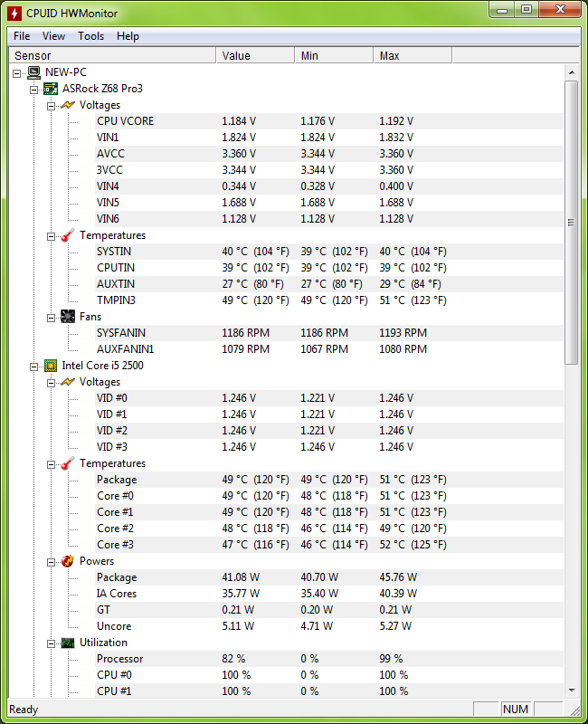Select the Package temperature row
The height and width of the screenshot is (724, 588).
329,480
